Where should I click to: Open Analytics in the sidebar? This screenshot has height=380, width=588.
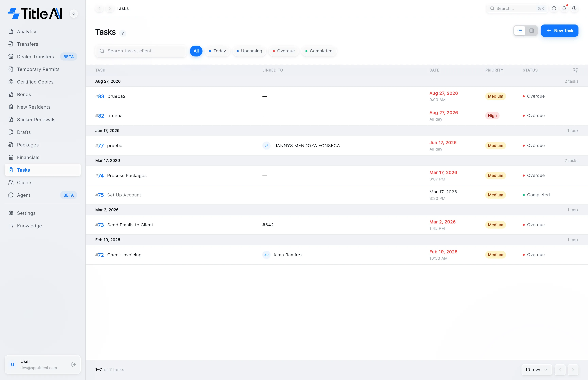click(43, 32)
